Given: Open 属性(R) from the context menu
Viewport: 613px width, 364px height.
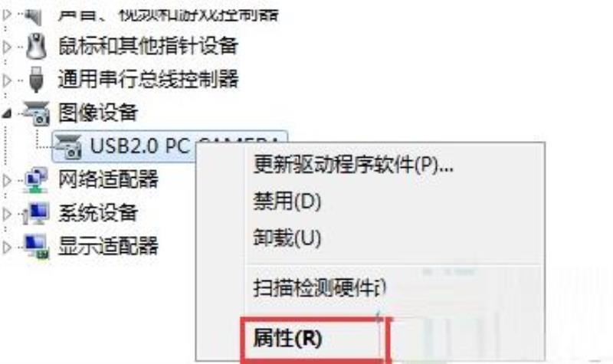Looking at the screenshot, I should point(287,338).
